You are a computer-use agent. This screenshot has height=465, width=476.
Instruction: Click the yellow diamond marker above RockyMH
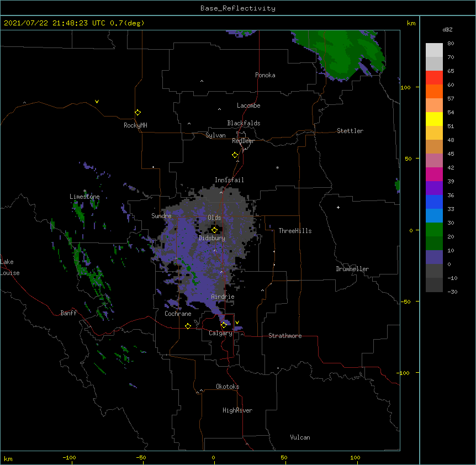tap(137, 113)
